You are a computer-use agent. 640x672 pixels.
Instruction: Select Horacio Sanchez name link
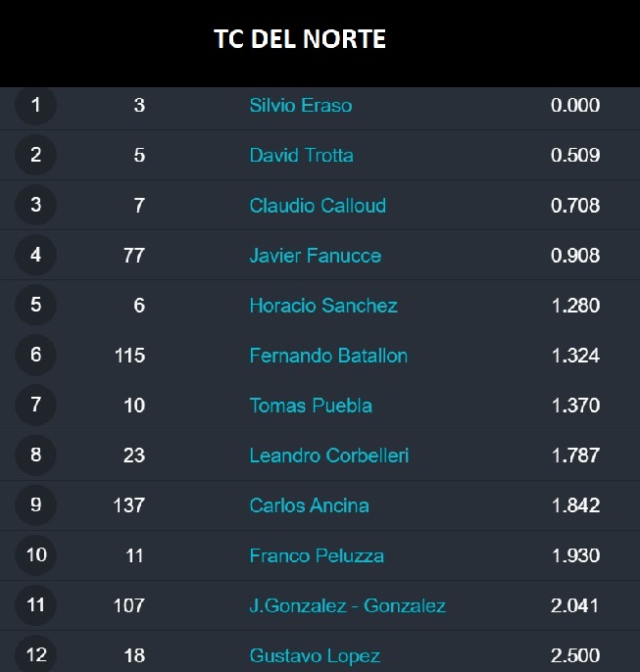(x=323, y=306)
